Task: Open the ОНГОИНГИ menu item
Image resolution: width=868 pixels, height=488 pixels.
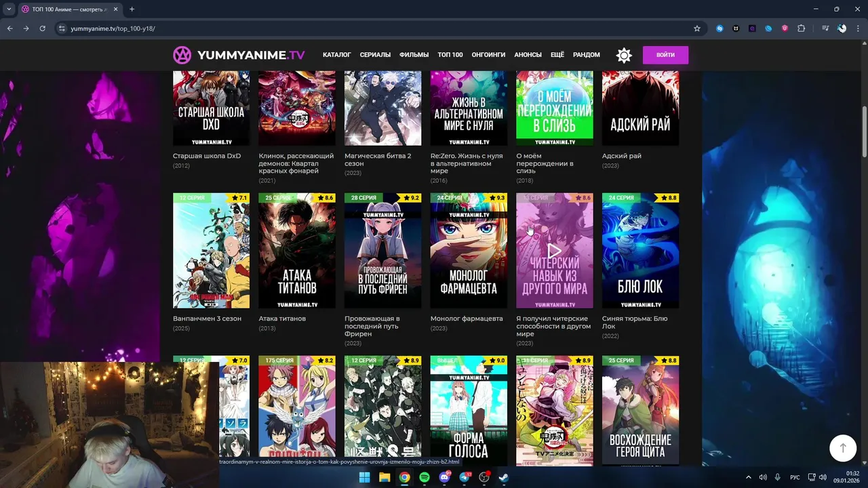Action: 488,55
